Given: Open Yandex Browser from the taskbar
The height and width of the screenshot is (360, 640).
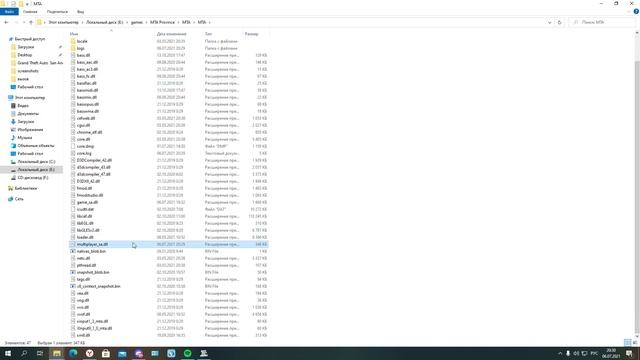Looking at the screenshot, I should click(89, 353).
